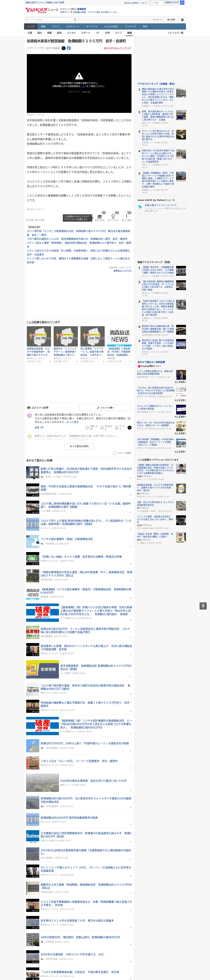Click the reaction emoji cluster beside comment count
The height and width of the screenshot is (980, 210).
point(56,48)
